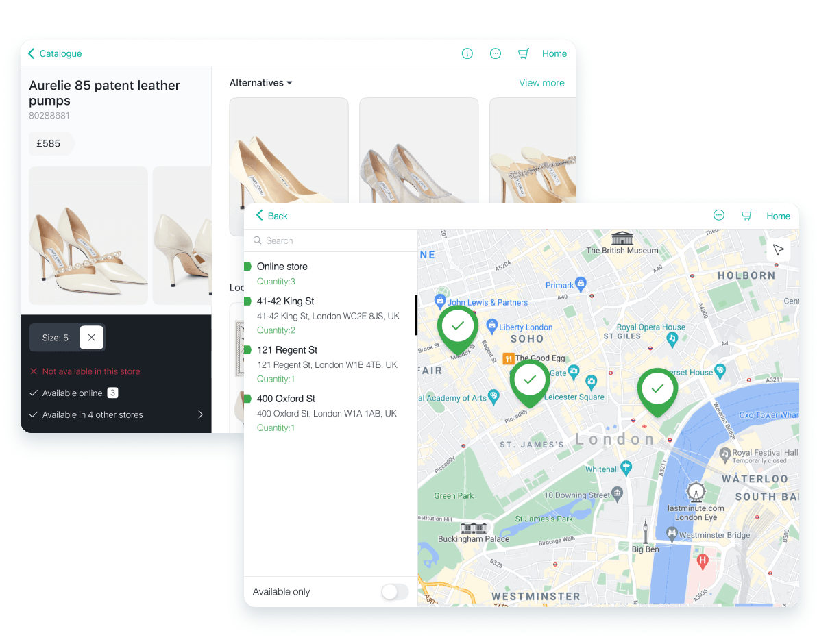Click Home in the catalogue header
The height and width of the screenshot is (644, 817).
pos(554,53)
